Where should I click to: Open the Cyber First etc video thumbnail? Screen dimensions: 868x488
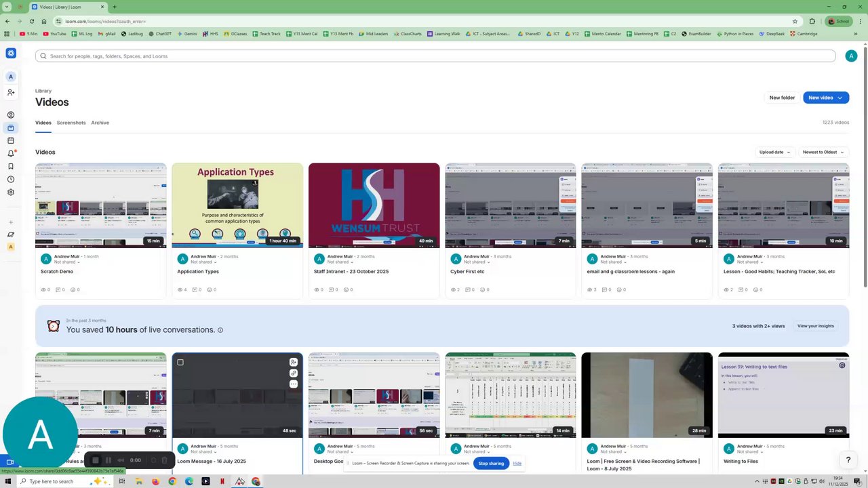[511, 205]
